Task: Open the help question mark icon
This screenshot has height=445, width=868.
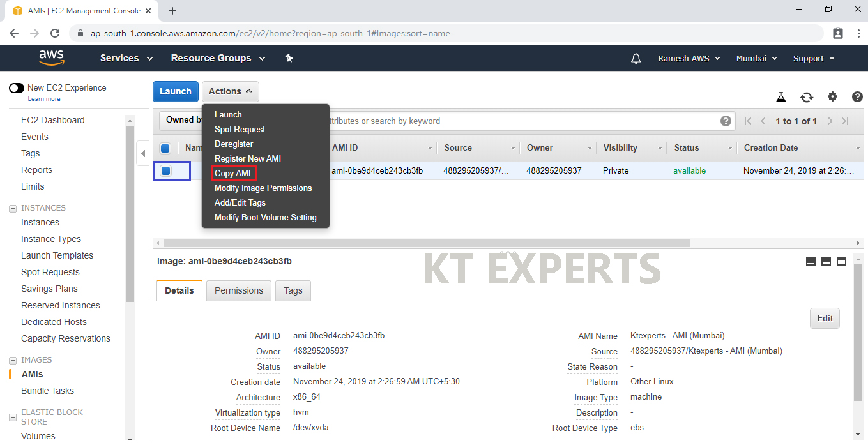Action: tap(857, 97)
